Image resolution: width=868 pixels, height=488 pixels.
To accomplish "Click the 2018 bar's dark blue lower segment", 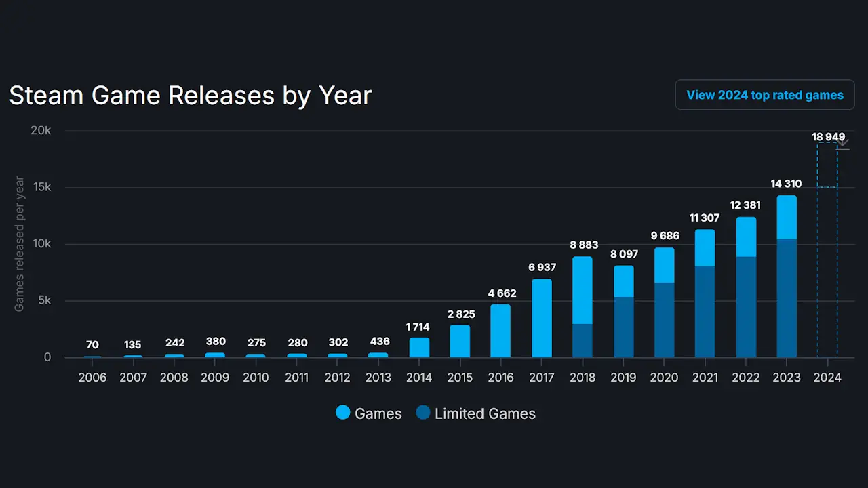I will 582,341.
